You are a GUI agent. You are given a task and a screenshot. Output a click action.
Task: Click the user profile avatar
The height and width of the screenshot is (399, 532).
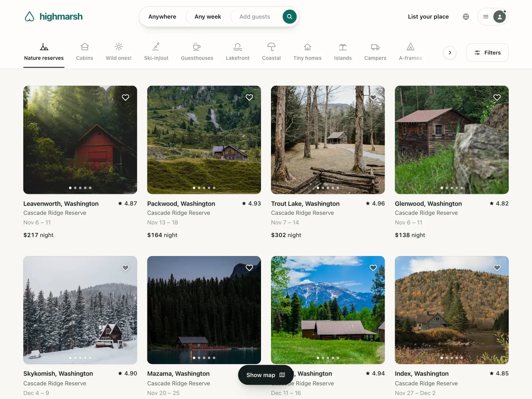point(499,17)
